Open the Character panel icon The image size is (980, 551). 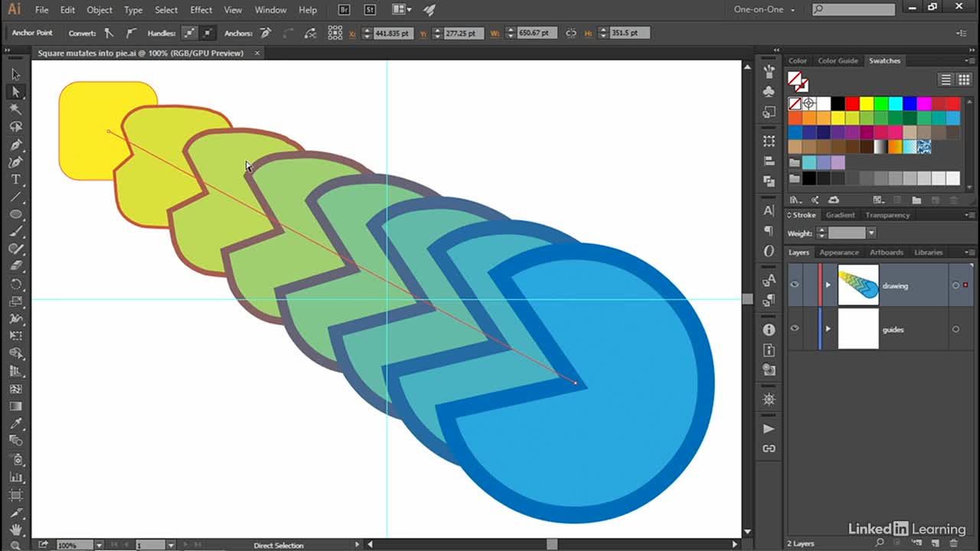(769, 210)
